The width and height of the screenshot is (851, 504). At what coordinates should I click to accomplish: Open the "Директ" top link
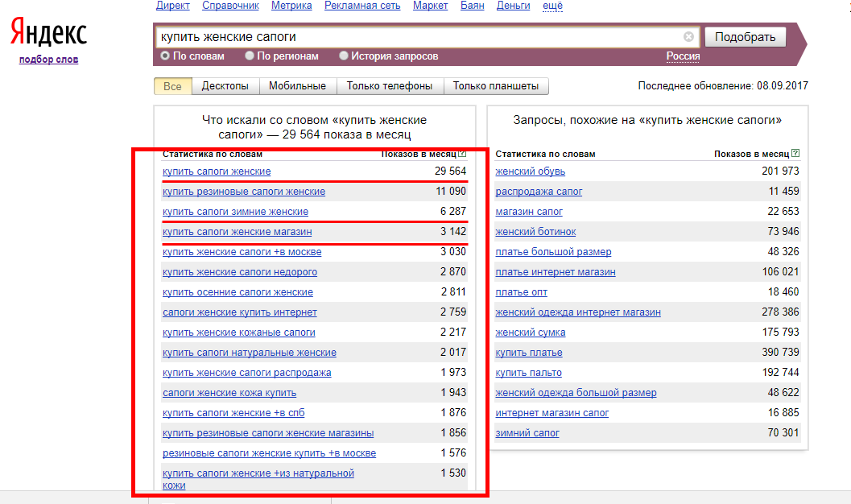[172, 6]
